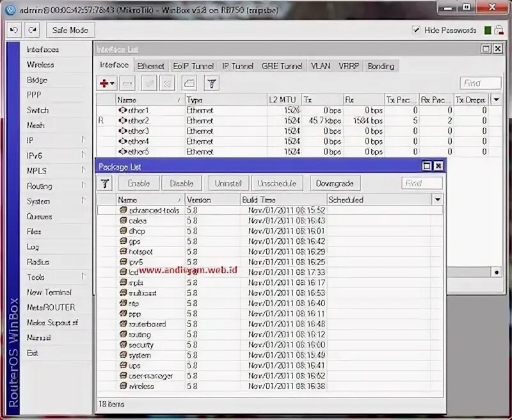Click the filter funnel icon in Interface List
Image resolution: width=512 pixels, height=420 pixels.
tap(211, 84)
